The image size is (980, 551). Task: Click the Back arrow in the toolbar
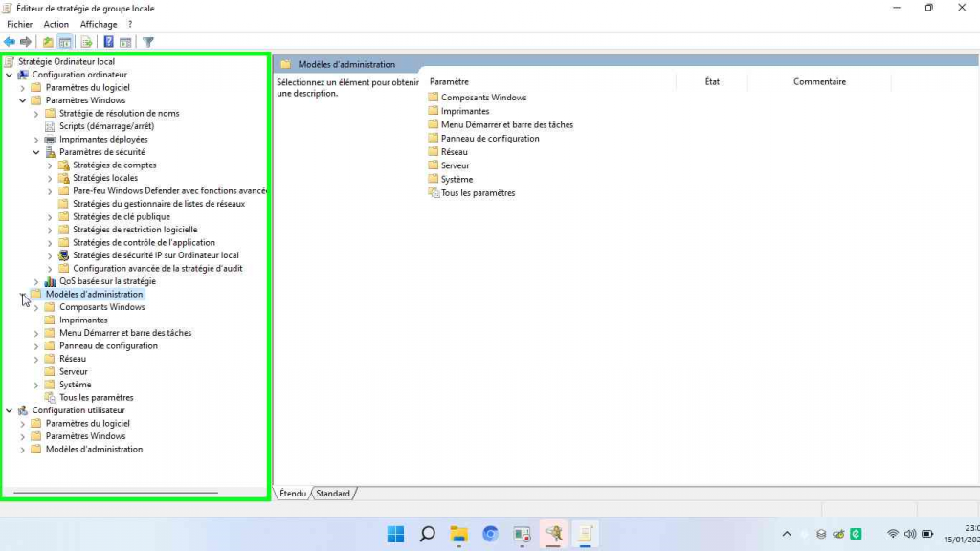click(x=10, y=42)
